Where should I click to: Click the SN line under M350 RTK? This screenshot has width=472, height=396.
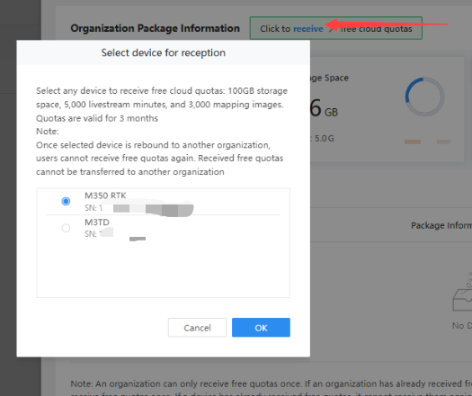(139, 208)
